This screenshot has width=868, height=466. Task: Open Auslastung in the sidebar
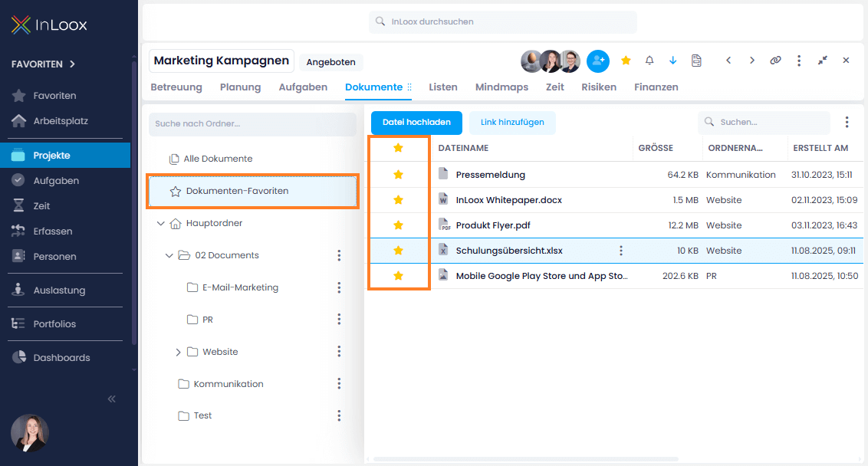pyautogui.click(x=59, y=290)
